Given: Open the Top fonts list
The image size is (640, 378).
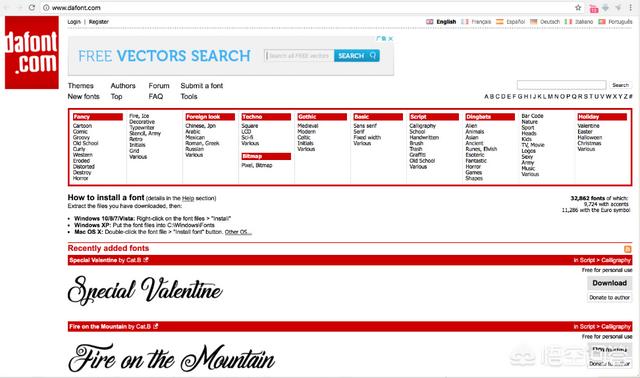Looking at the screenshot, I should [116, 97].
